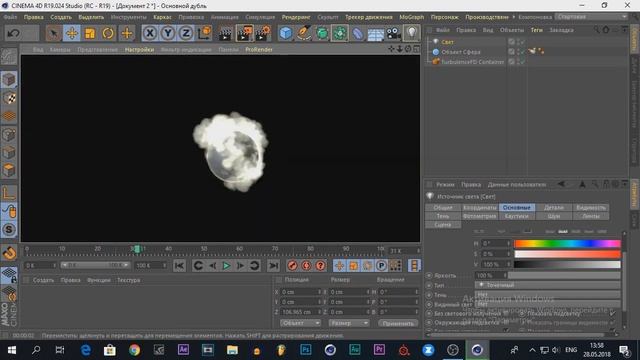Toggle TurbulenceFD Container's enable checkmark
This screenshot has width=640, height=360.
[522, 62]
